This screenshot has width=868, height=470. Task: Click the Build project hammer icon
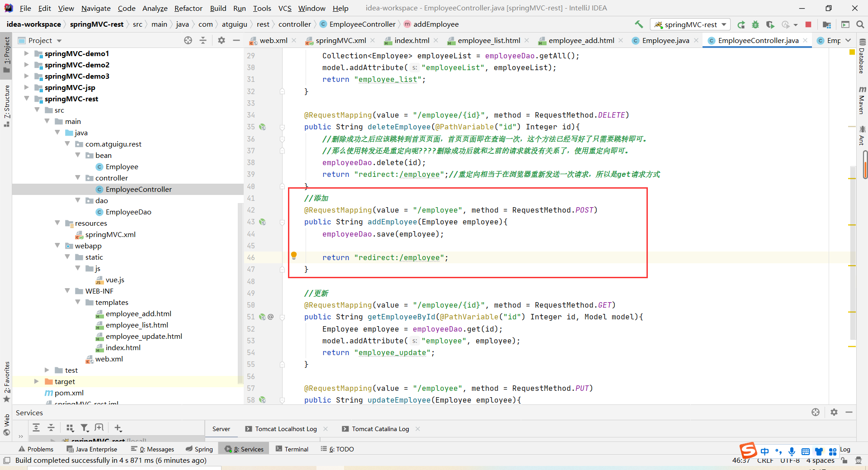(x=639, y=24)
